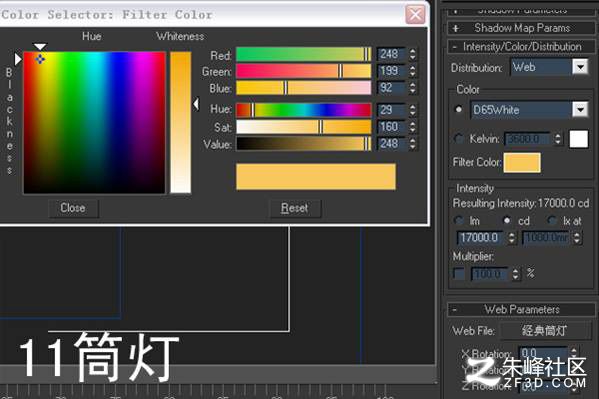Open the Filter Color swatch

tap(522, 162)
